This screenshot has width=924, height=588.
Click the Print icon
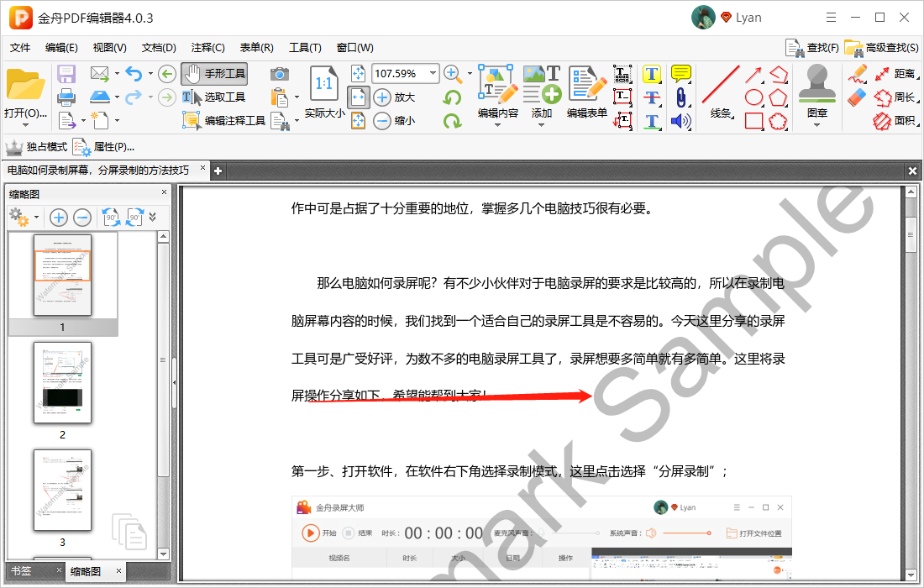pyautogui.click(x=66, y=97)
